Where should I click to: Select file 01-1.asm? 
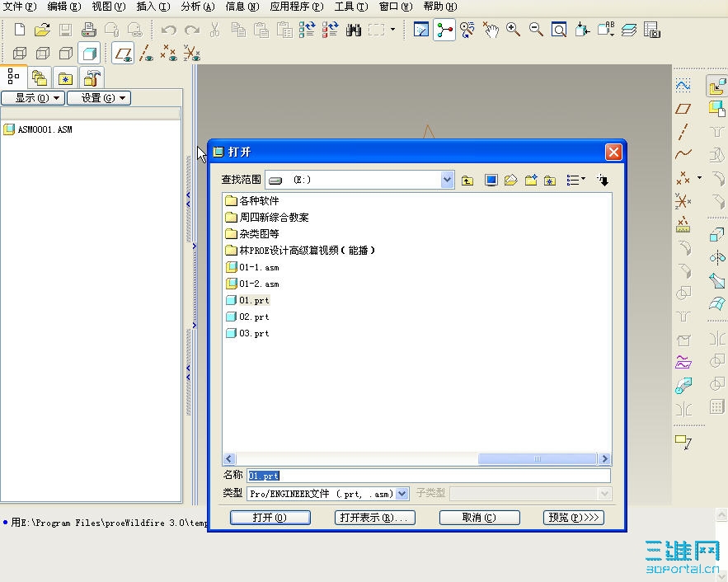[x=252, y=267]
